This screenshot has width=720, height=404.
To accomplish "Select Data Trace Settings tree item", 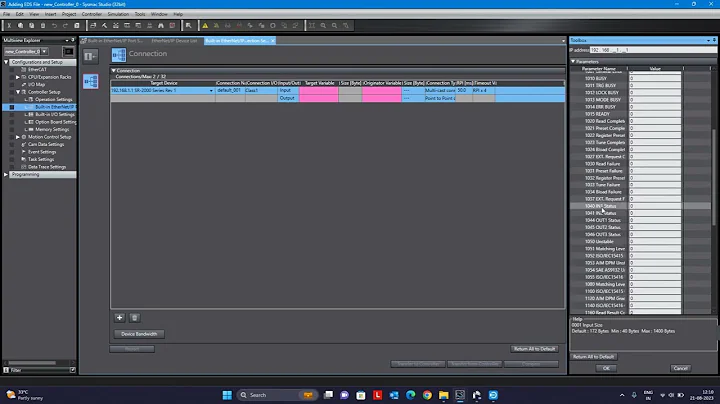I will pyautogui.click(x=47, y=167).
